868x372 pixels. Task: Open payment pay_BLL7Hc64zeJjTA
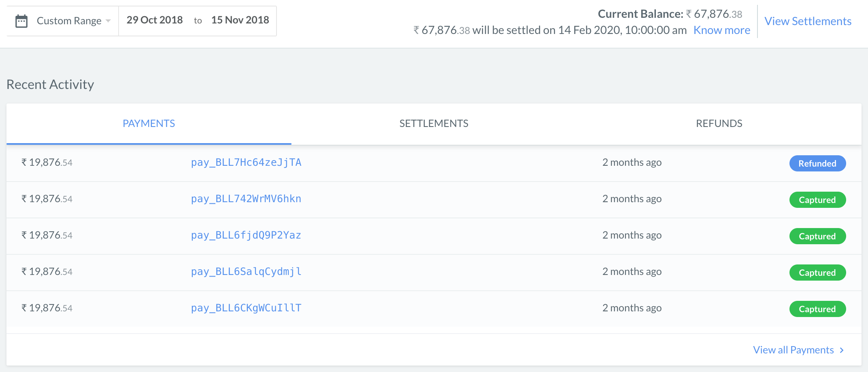(246, 163)
